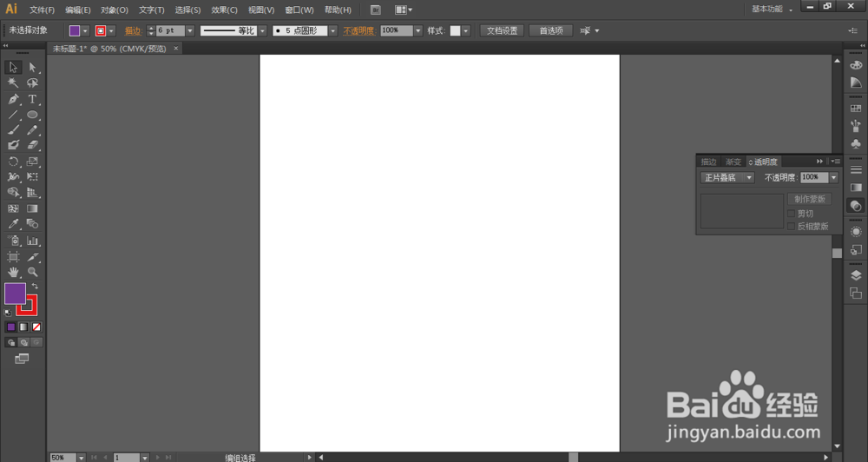Change the screen mode button
Viewport: 868px width, 462px height.
(x=22, y=359)
